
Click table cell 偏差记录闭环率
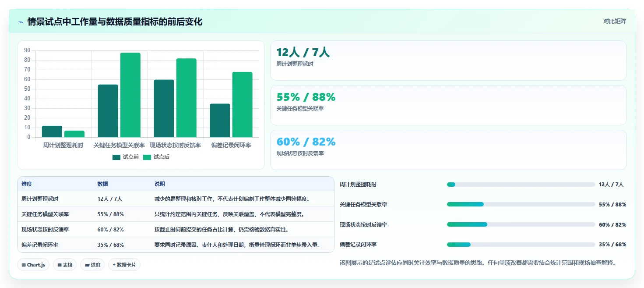click(40, 245)
